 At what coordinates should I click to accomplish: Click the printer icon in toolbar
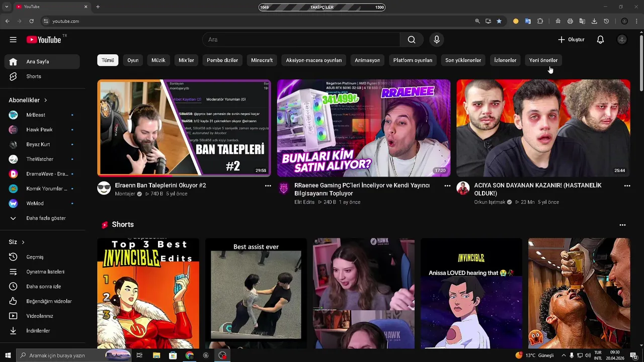[x=570, y=21]
